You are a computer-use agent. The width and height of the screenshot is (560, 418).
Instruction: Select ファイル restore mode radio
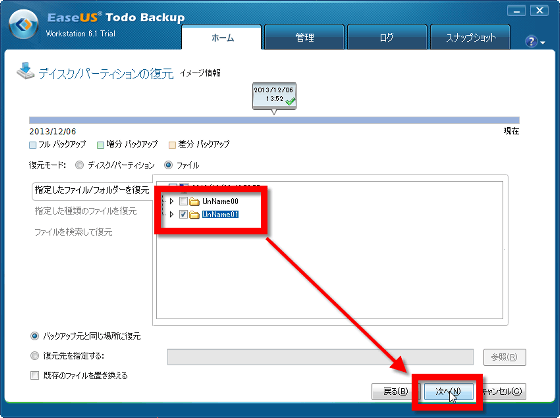coord(168,165)
